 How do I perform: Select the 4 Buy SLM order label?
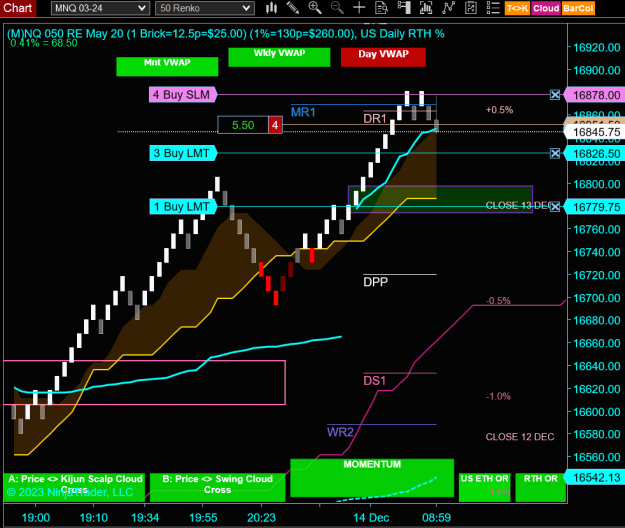(183, 95)
